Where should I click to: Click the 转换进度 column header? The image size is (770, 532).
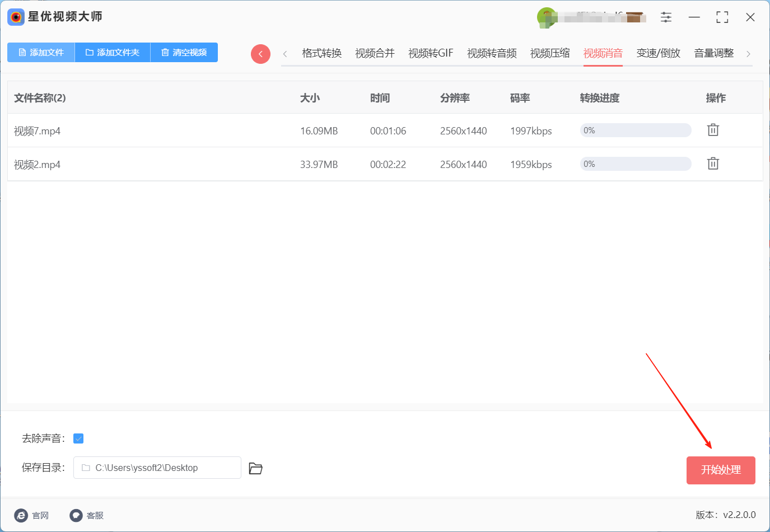pyautogui.click(x=600, y=98)
